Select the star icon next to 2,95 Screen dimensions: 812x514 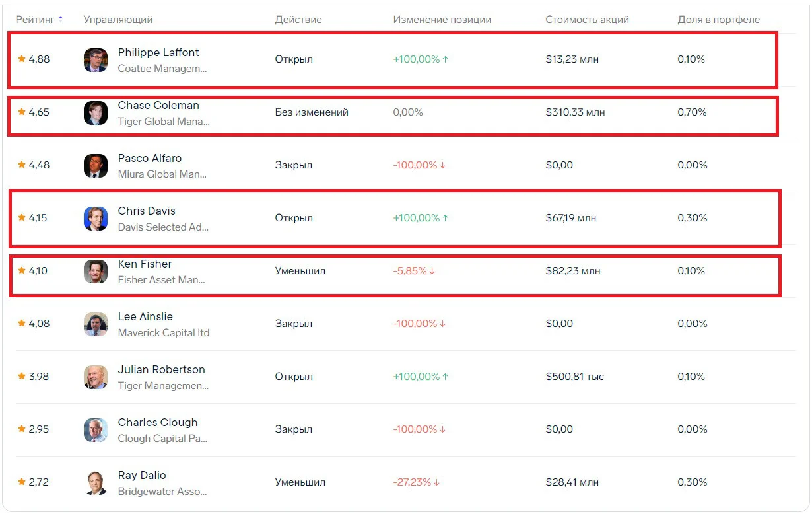pyautogui.click(x=22, y=429)
